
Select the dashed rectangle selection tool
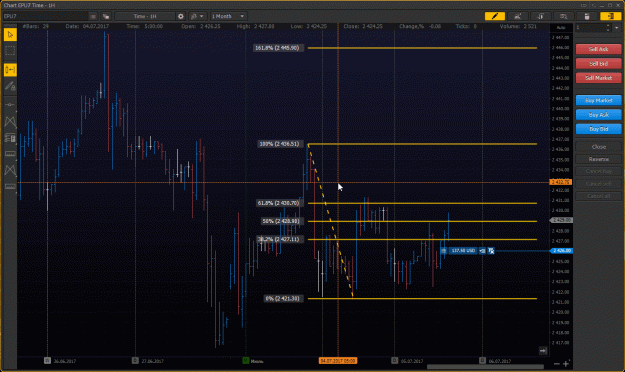point(10,51)
